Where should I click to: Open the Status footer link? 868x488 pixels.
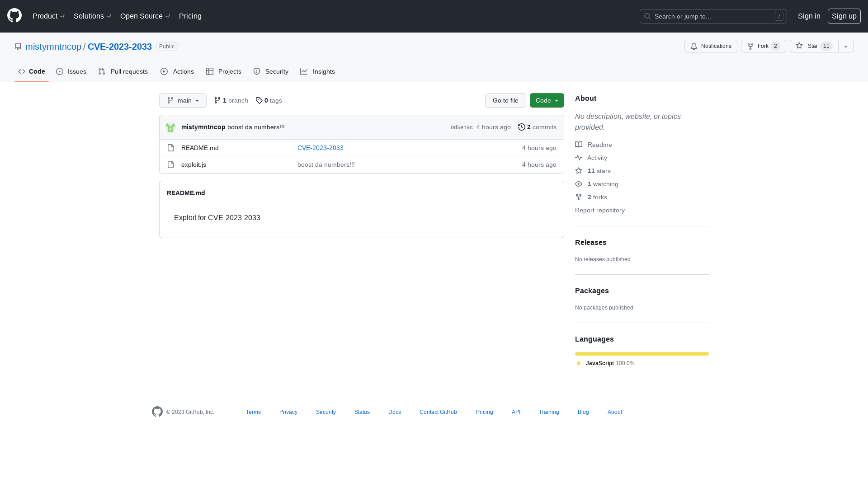(362, 412)
